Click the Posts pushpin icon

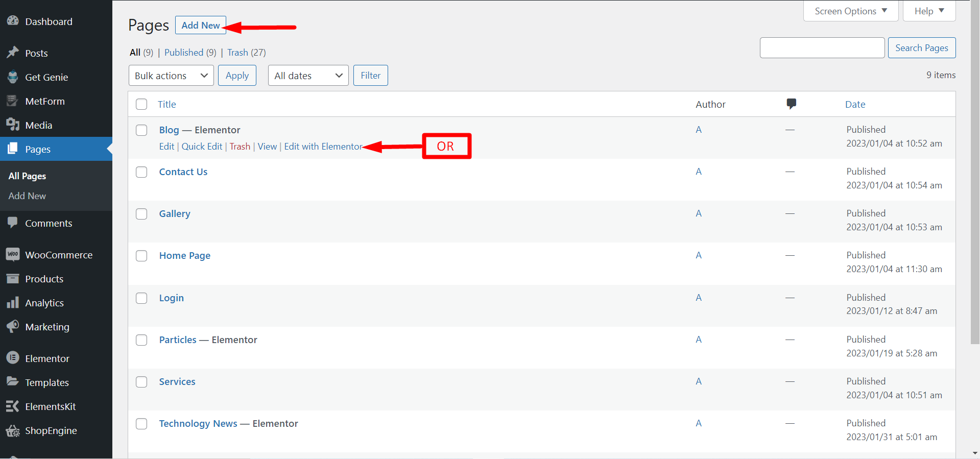pos(13,53)
